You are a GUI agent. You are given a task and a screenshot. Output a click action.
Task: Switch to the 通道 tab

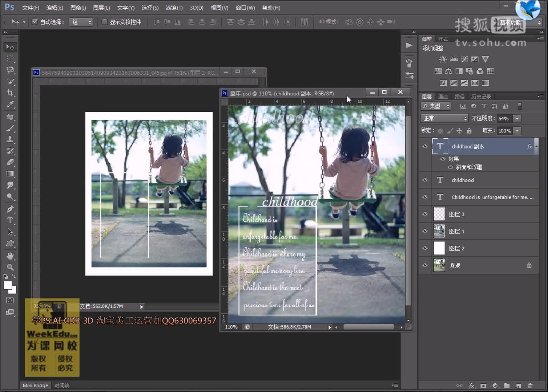pos(443,96)
